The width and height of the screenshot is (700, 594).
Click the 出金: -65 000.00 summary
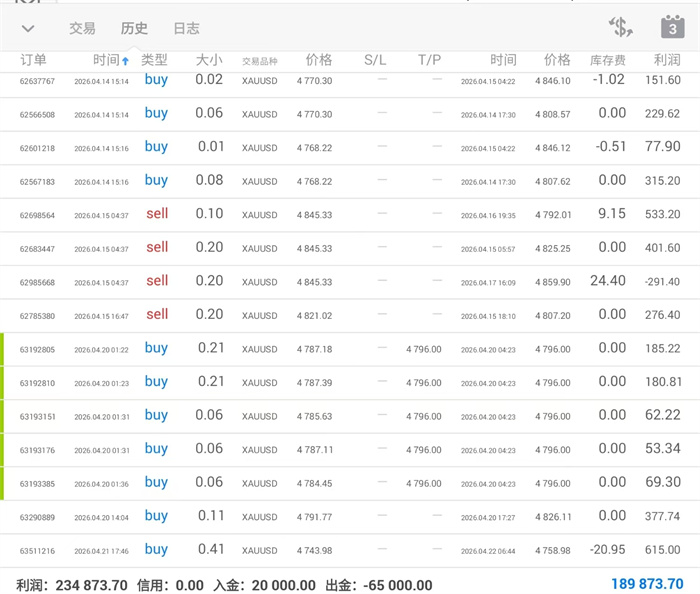tap(379, 585)
